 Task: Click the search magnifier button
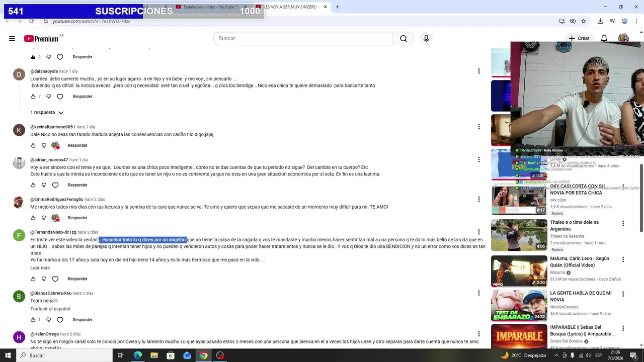404,39
